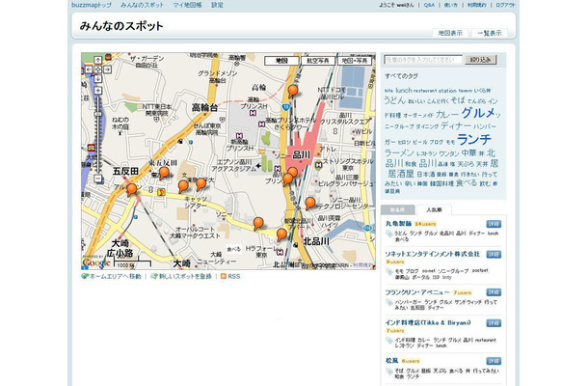The width and height of the screenshot is (588, 386).
Task: Select the orange pin by ソニー品川テクノロジーセンター
Action: 310,204
